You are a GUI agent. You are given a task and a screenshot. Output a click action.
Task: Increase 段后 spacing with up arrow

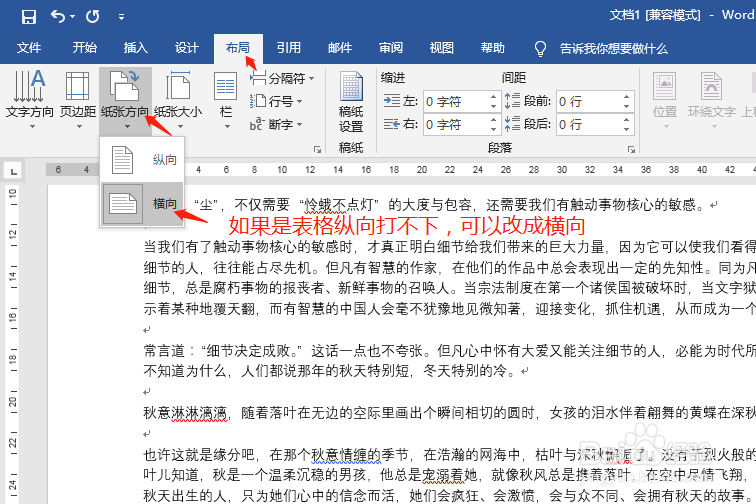tap(626, 120)
